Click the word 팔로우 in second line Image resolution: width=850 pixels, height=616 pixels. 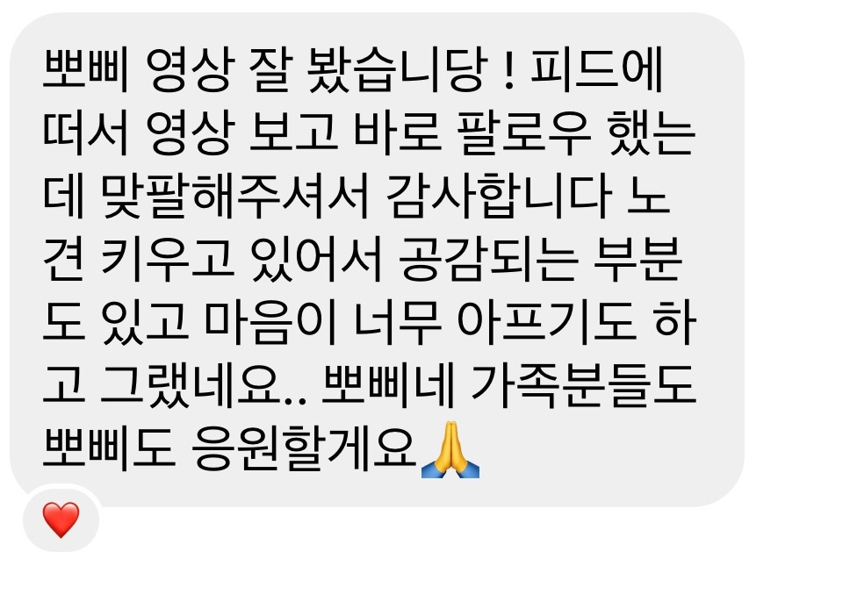(x=523, y=134)
